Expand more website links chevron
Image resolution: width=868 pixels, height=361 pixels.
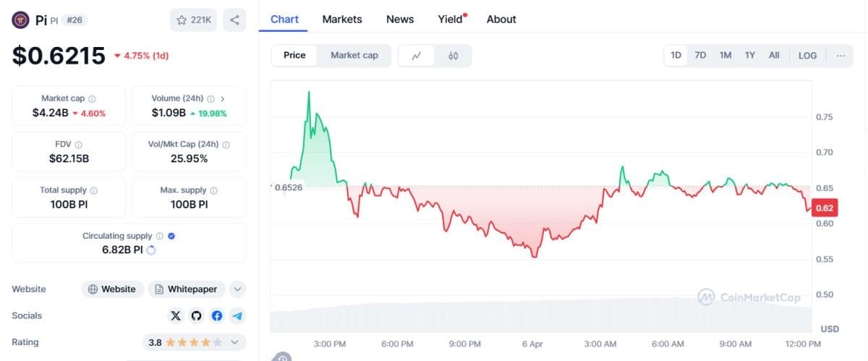(237, 289)
